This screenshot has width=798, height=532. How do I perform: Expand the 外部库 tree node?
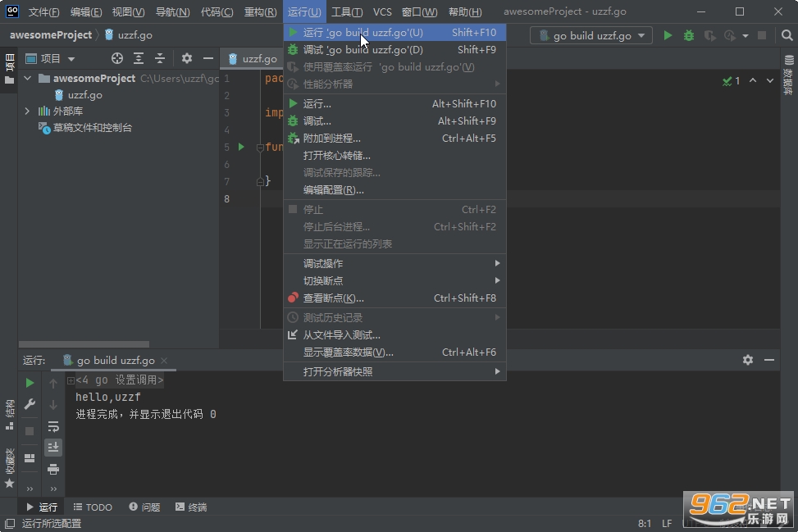coord(28,111)
